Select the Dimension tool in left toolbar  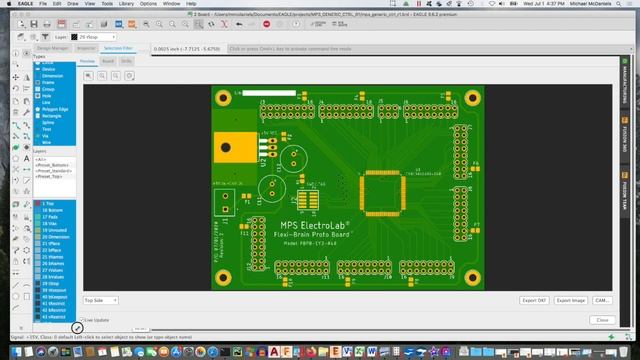pyautogui.click(x=27, y=169)
